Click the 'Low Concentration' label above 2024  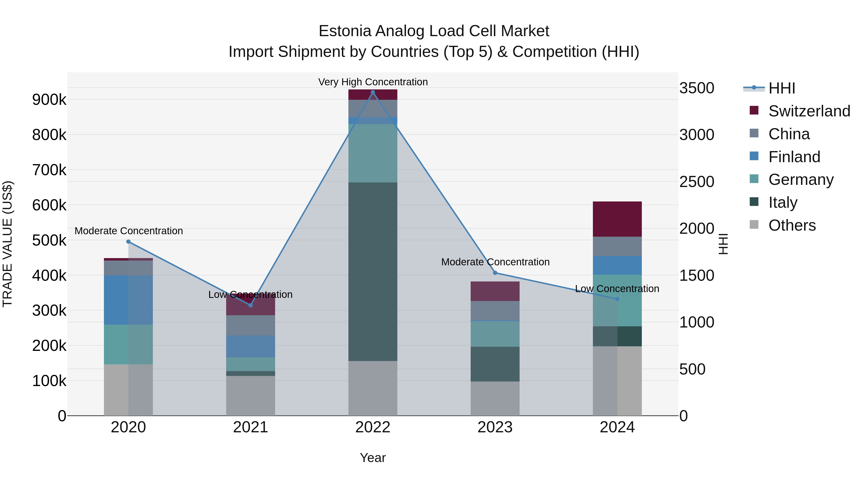tap(617, 289)
